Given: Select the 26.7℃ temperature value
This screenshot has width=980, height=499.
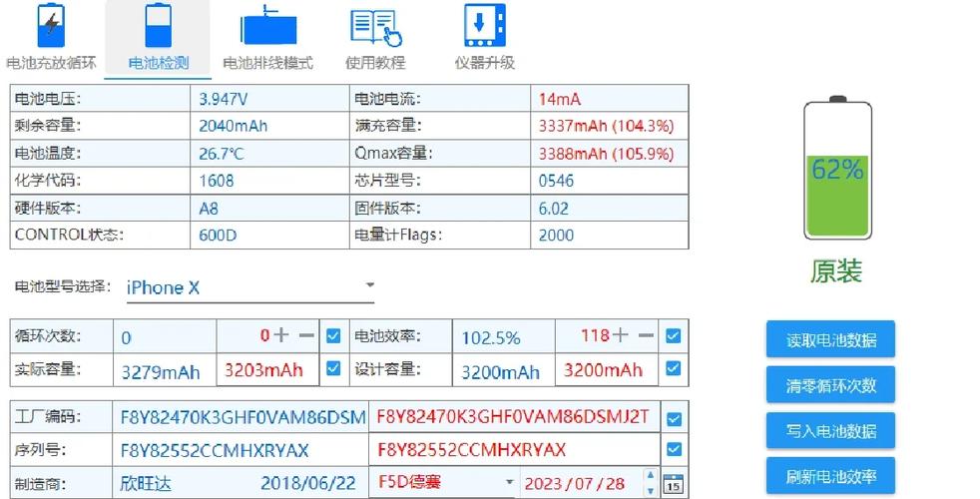Looking at the screenshot, I should [222, 154].
